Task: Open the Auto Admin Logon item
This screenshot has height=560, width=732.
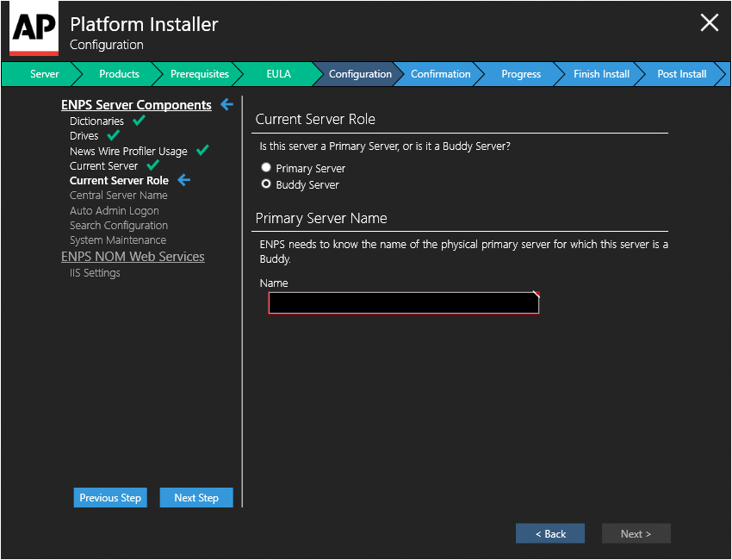Action: 115,210
